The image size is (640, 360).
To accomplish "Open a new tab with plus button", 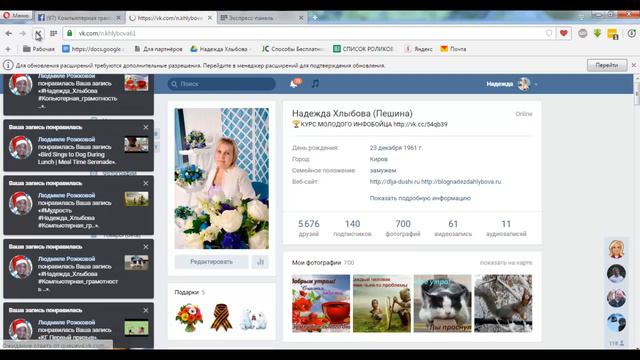I will click(x=315, y=18).
